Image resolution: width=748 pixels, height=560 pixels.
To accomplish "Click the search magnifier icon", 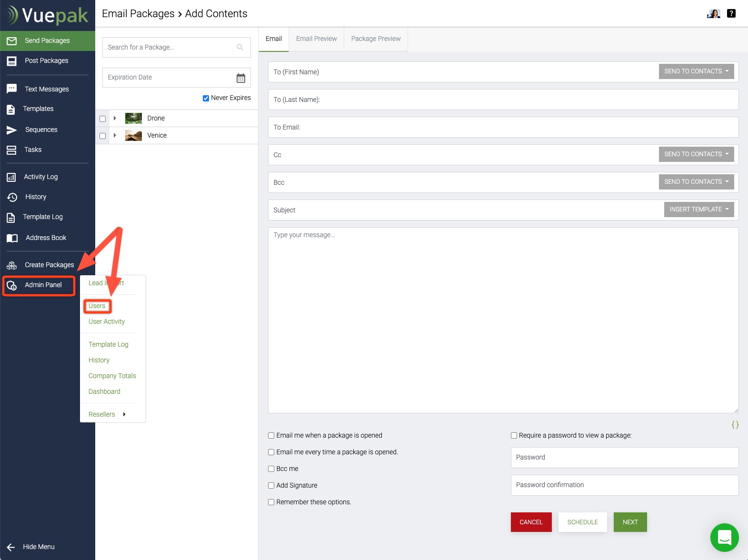I will [240, 47].
